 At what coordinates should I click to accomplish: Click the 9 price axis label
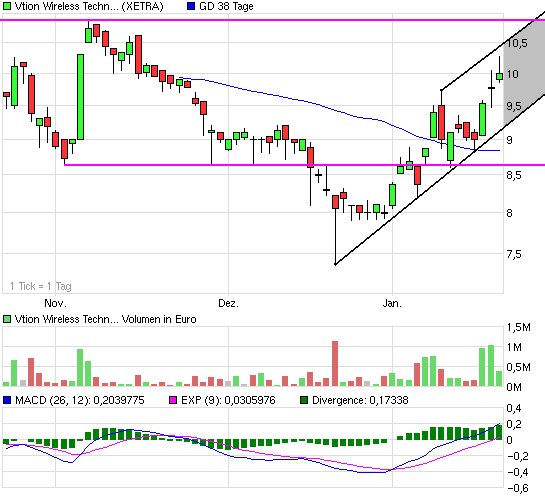[509, 140]
